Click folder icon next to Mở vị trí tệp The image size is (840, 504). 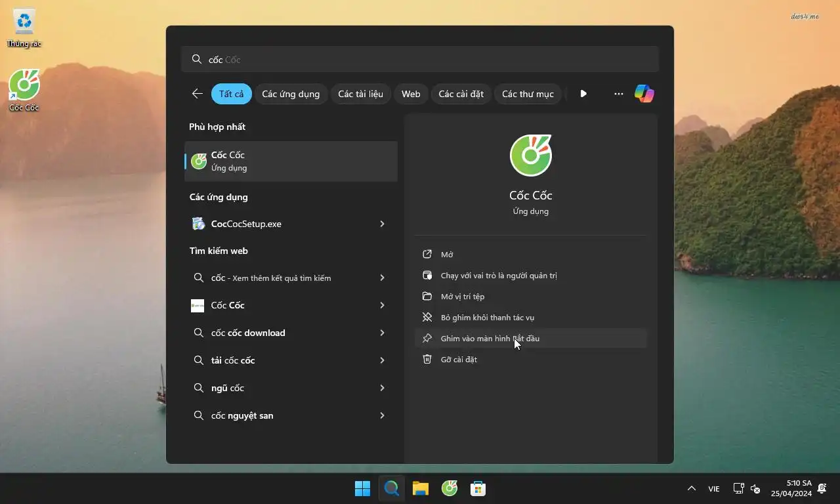427,297
